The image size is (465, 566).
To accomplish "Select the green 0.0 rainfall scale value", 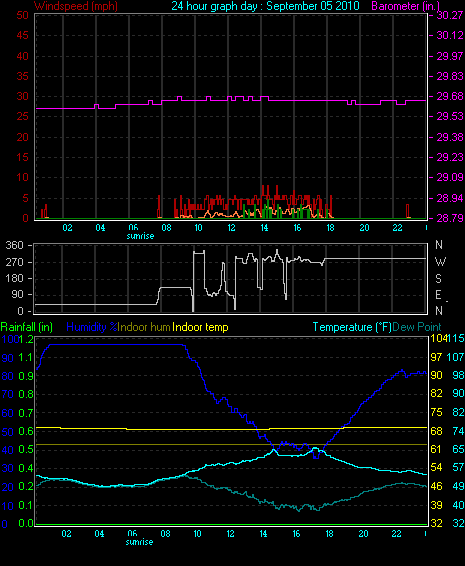I will click(26, 523).
